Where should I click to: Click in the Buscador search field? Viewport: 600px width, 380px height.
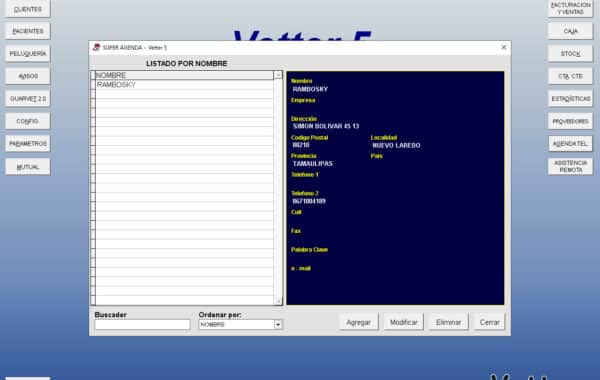point(142,325)
